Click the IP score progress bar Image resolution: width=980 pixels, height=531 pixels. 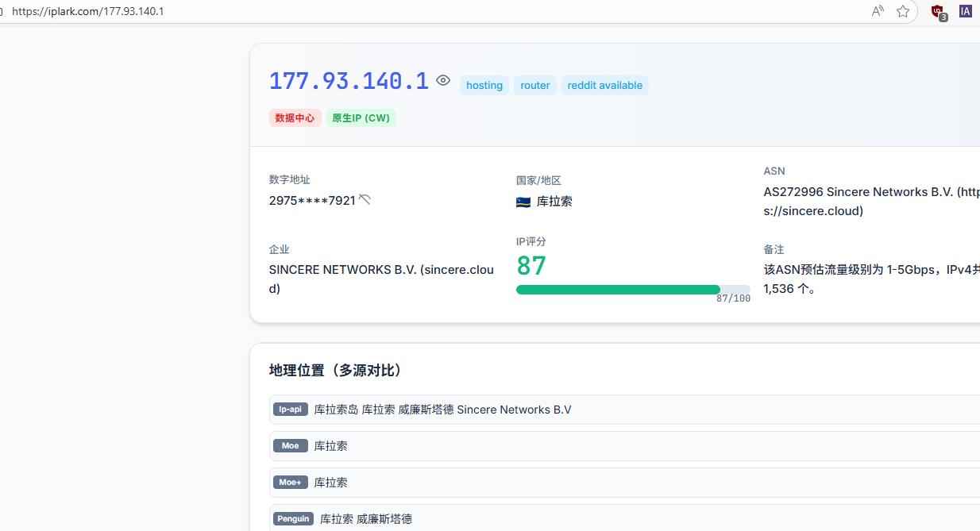[x=632, y=290]
